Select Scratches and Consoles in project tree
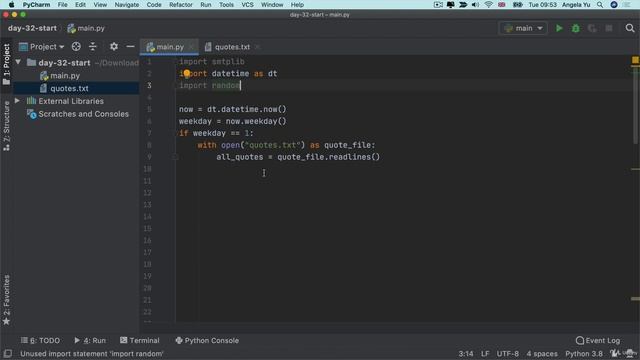This screenshot has height=360, width=640. pos(83,114)
